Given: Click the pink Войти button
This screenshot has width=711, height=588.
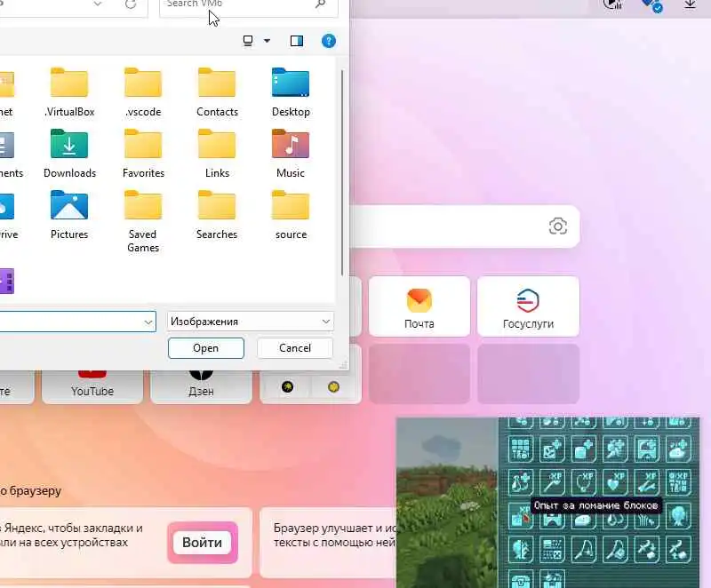Looking at the screenshot, I should (x=203, y=542).
